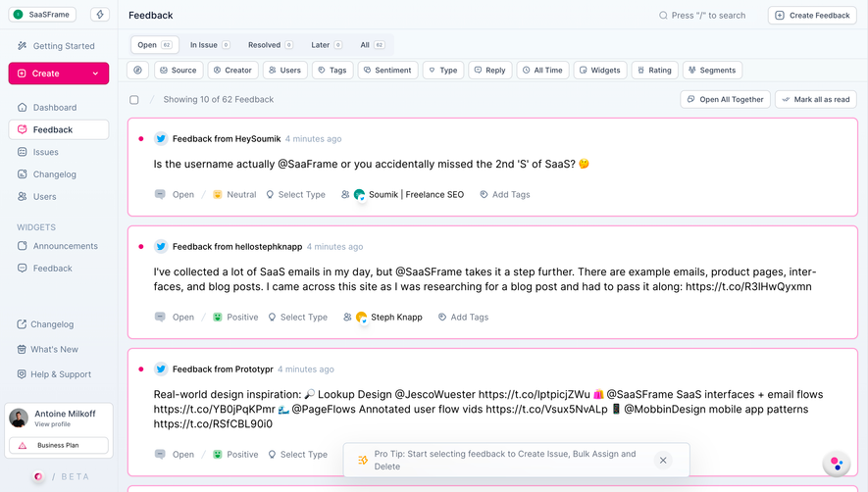Switch to the Open tab
This screenshot has width=868, height=492.
coord(154,45)
